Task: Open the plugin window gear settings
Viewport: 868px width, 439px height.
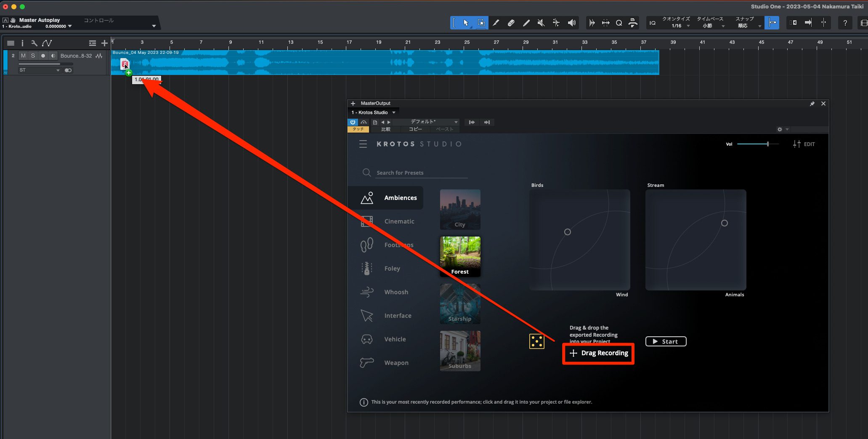Action: coord(780,129)
